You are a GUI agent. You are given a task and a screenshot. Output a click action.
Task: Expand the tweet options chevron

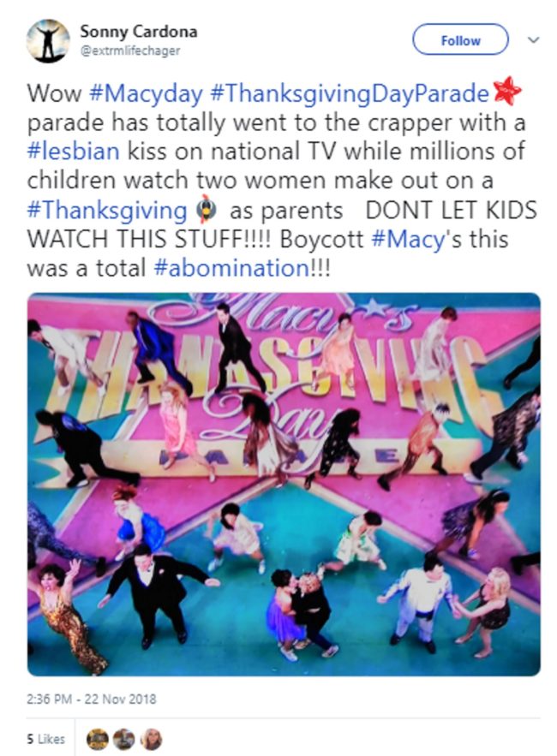click(x=533, y=39)
